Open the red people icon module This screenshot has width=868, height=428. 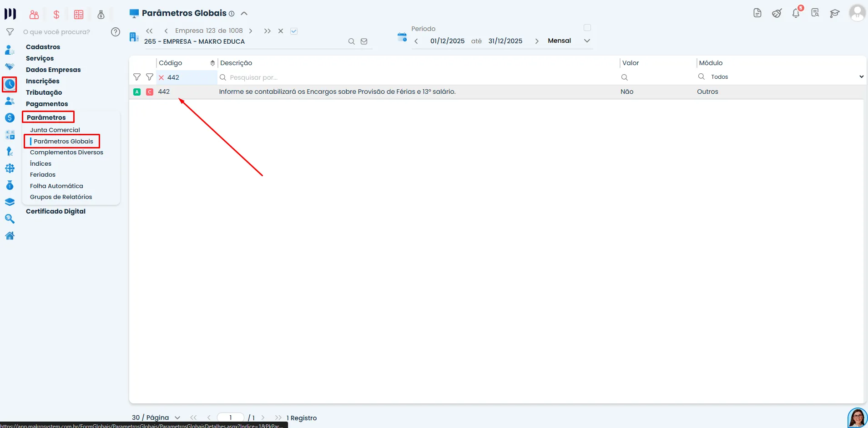34,15
